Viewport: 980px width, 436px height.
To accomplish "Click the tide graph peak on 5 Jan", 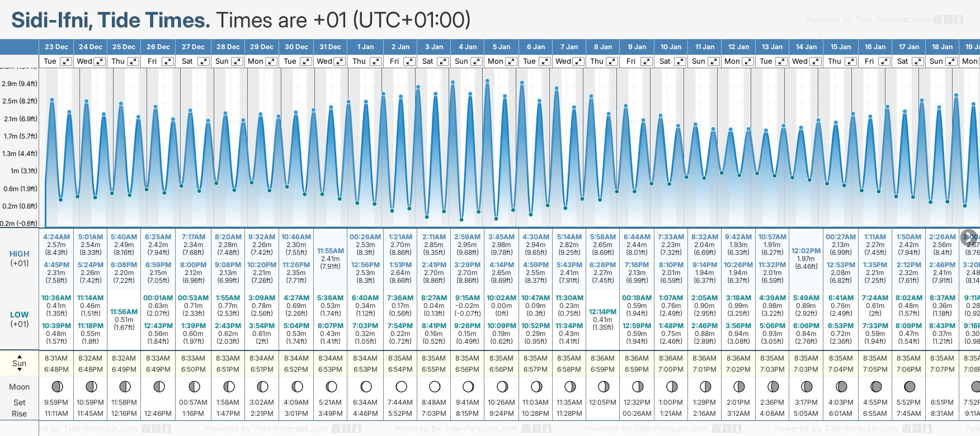I will [x=488, y=81].
